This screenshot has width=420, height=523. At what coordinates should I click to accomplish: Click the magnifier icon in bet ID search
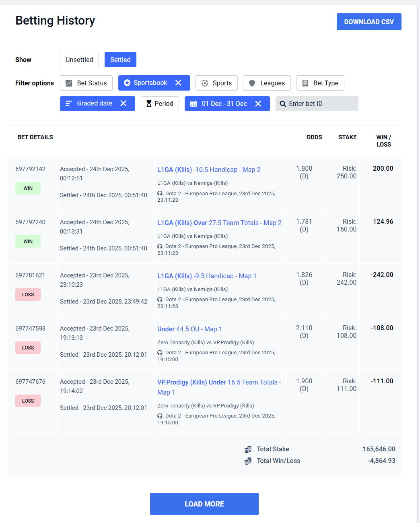coord(283,104)
